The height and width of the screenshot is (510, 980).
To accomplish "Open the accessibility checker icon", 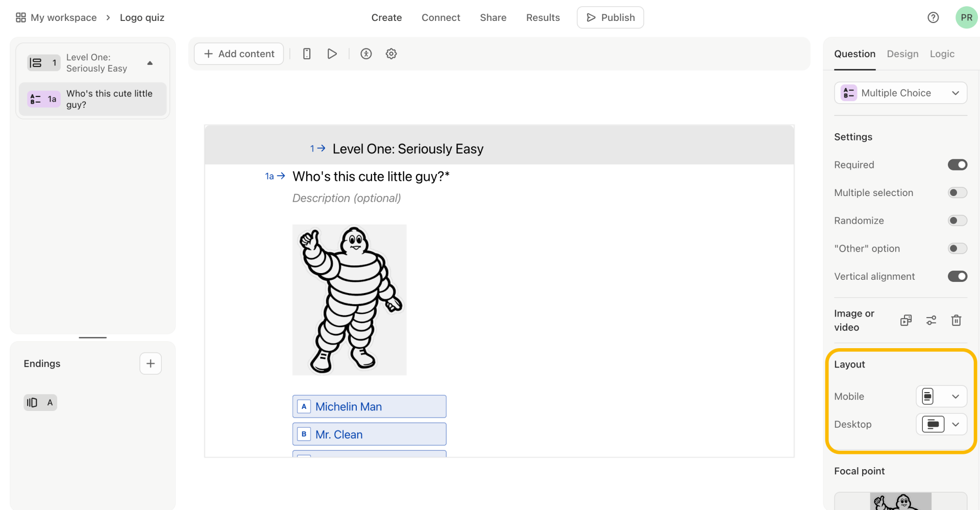I will point(366,54).
